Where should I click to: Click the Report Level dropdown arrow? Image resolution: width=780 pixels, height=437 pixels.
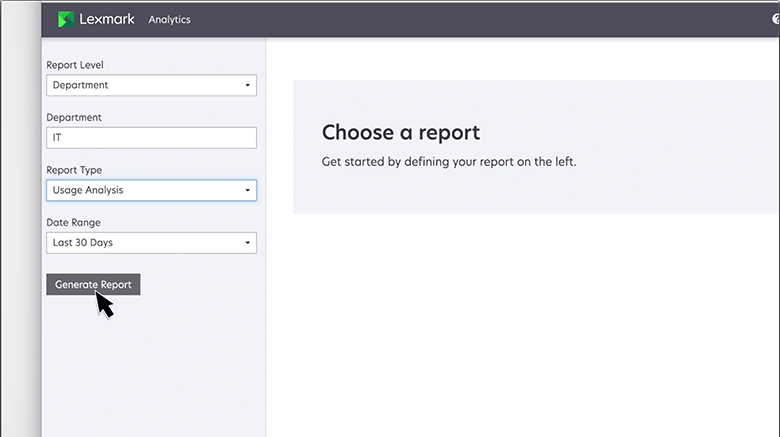click(247, 85)
